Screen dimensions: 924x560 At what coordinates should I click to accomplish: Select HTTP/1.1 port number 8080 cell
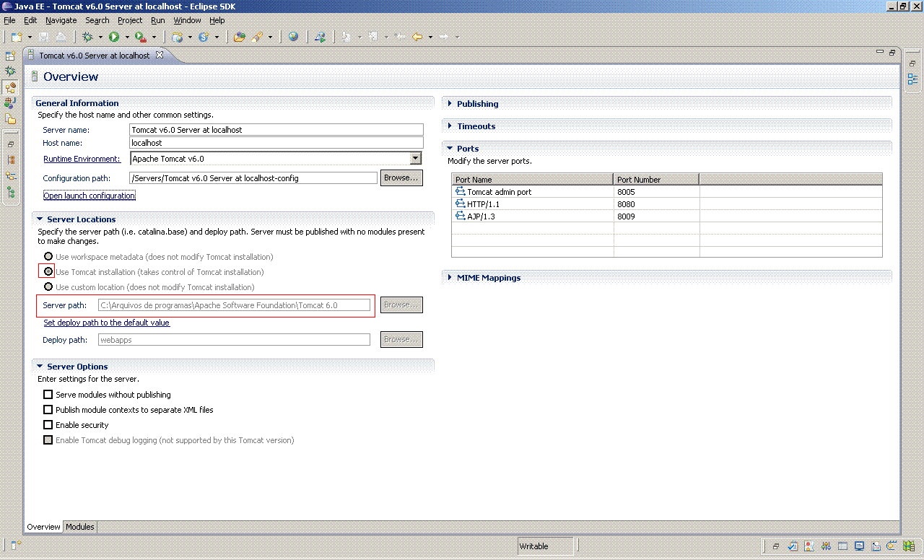656,204
